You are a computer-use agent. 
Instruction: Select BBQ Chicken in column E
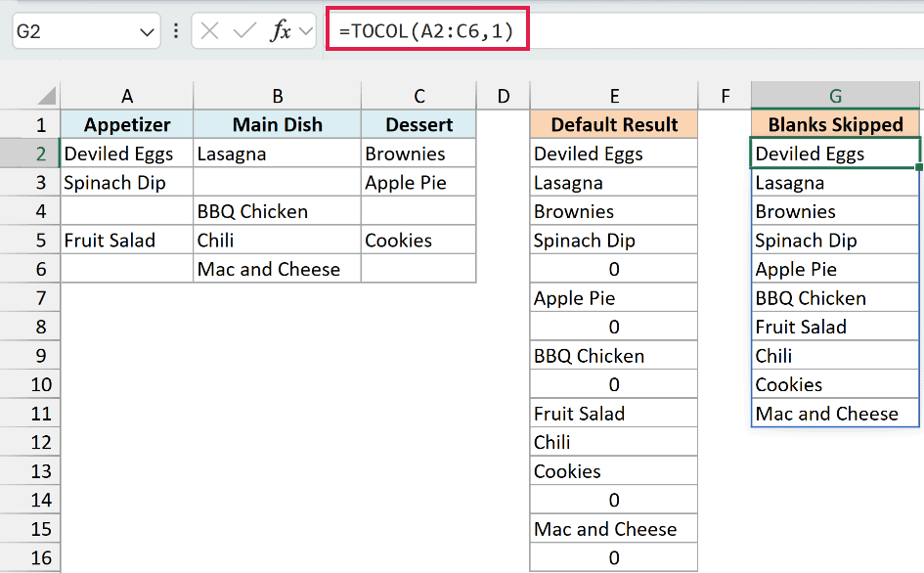[614, 356]
